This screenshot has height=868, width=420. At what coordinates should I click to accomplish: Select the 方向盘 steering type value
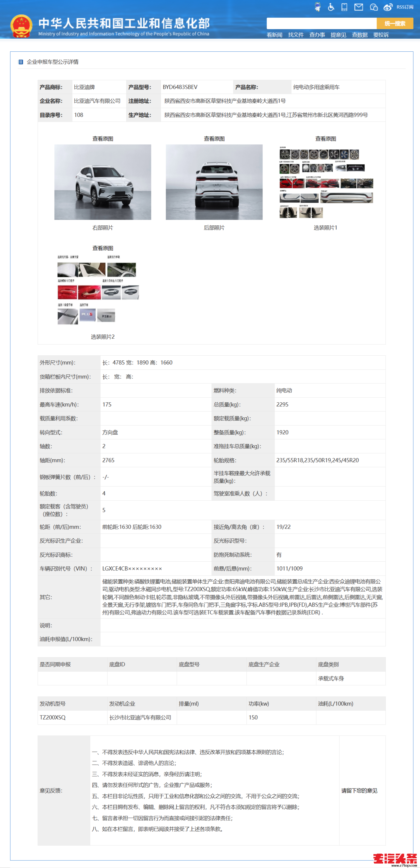point(110,432)
